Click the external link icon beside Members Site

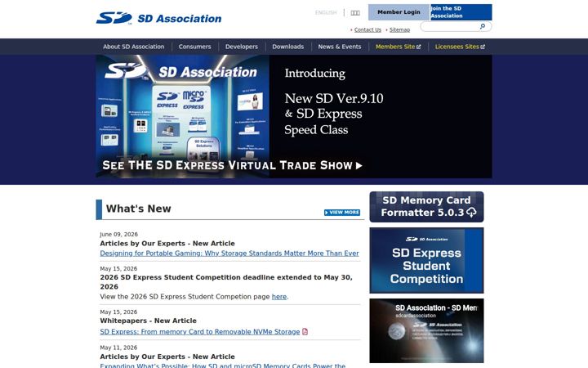click(x=418, y=47)
